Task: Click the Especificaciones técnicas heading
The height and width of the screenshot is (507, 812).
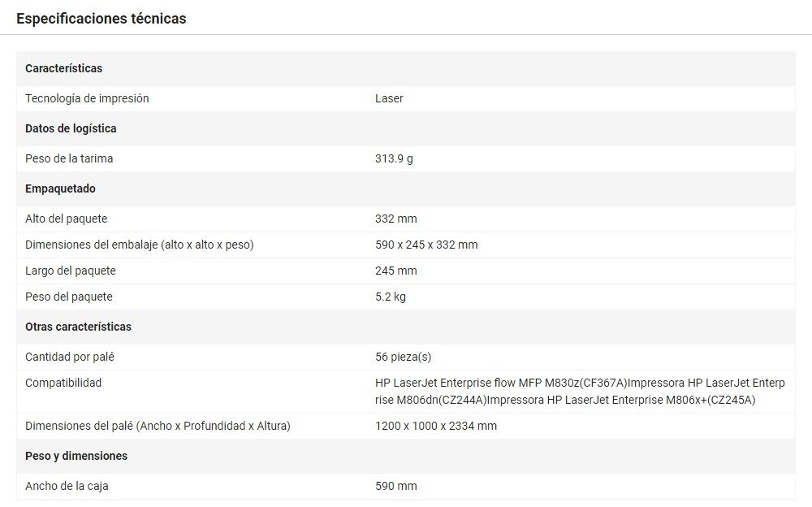Action: point(101,18)
